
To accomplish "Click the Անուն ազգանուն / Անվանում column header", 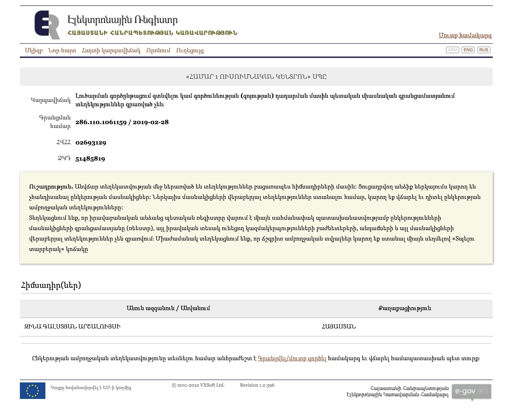I will click(x=168, y=308).
